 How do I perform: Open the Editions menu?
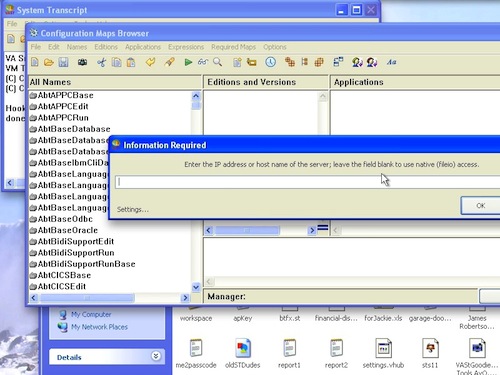click(x=106, y=47)
